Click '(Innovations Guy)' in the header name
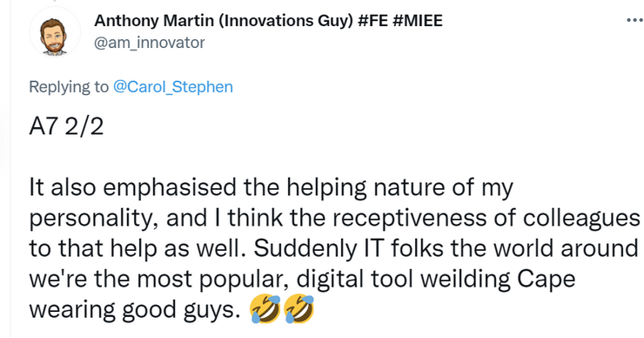The width and height of the screenshot is (644, 338). coord(285,20)
